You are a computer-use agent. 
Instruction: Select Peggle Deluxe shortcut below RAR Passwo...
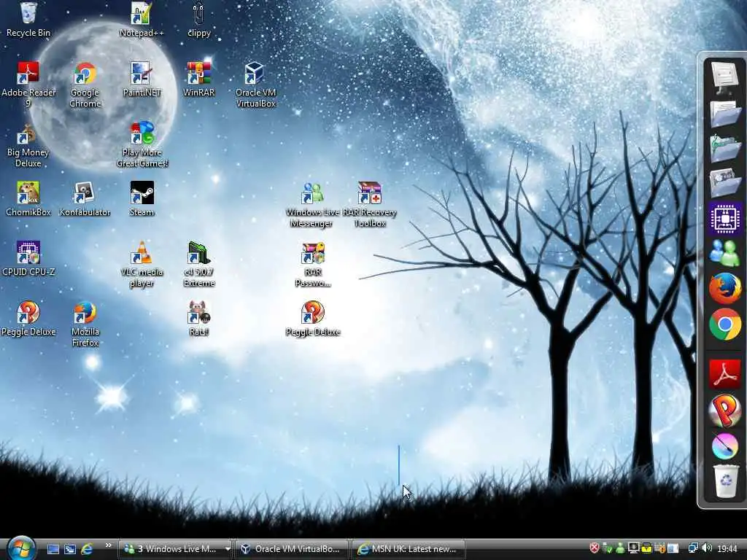click(312, 318)
